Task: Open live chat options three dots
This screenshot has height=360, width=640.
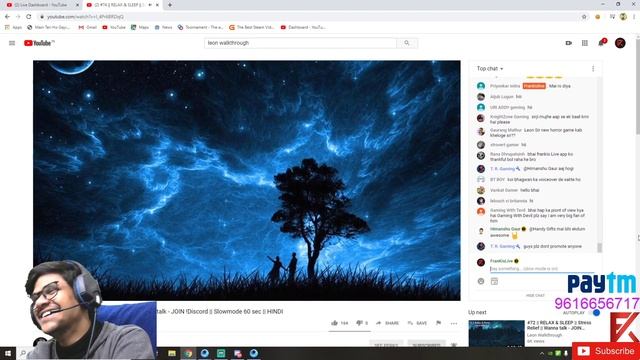Action: [593, 69]
